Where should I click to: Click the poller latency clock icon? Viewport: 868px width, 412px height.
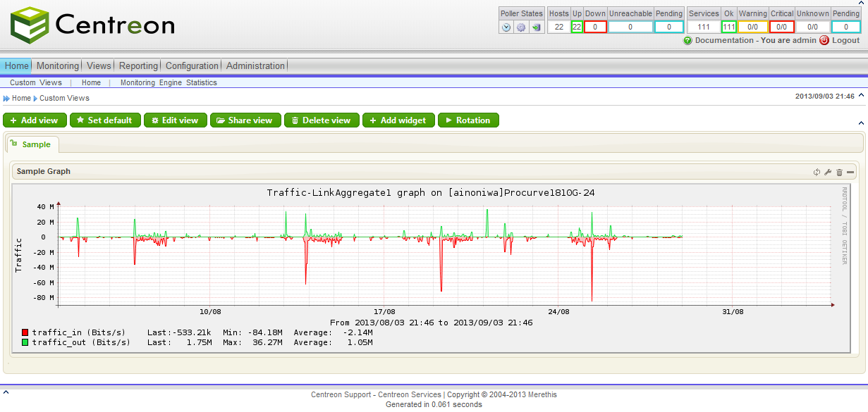pos(506,27)
